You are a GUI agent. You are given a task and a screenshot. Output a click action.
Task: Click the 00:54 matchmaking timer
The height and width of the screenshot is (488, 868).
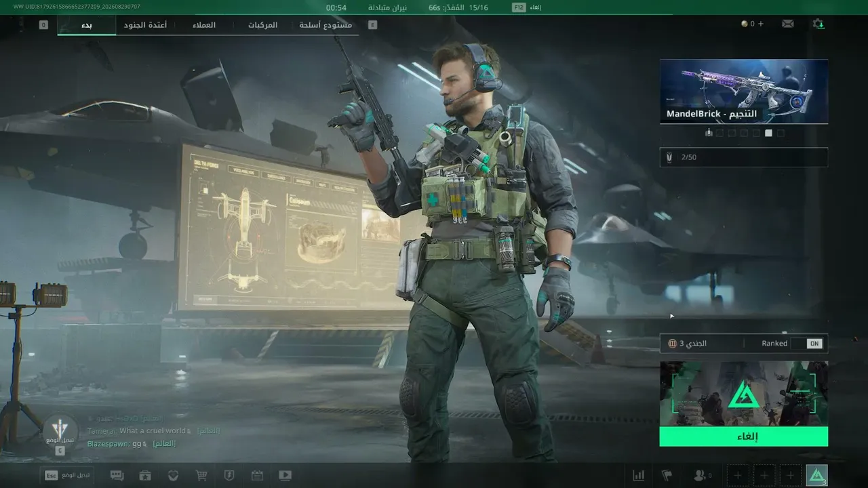(x=336, y=7)
